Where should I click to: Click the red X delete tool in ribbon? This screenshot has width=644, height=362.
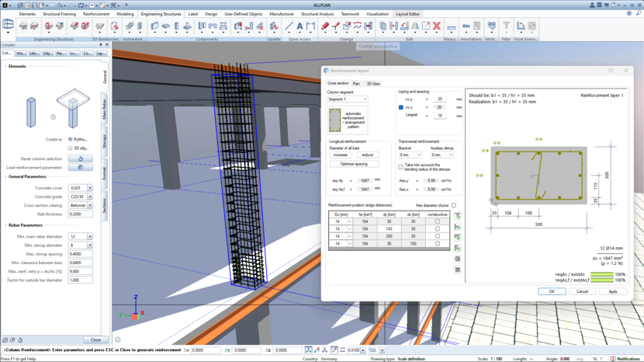tap(437, 26)
